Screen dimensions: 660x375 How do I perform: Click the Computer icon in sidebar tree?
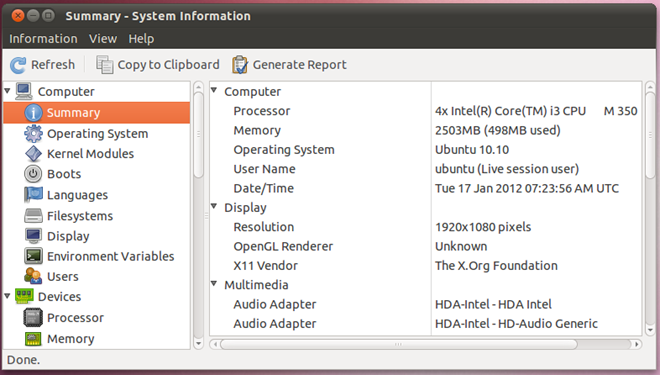coord(24,91)
